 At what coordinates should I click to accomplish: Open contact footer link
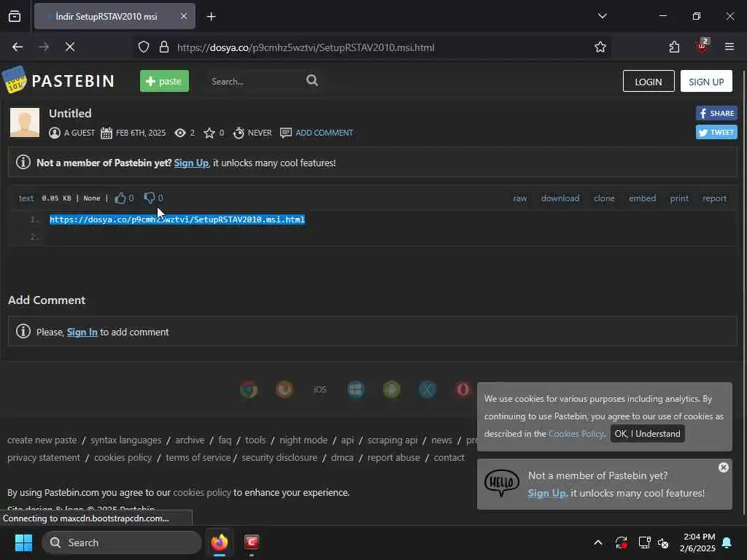449,458
